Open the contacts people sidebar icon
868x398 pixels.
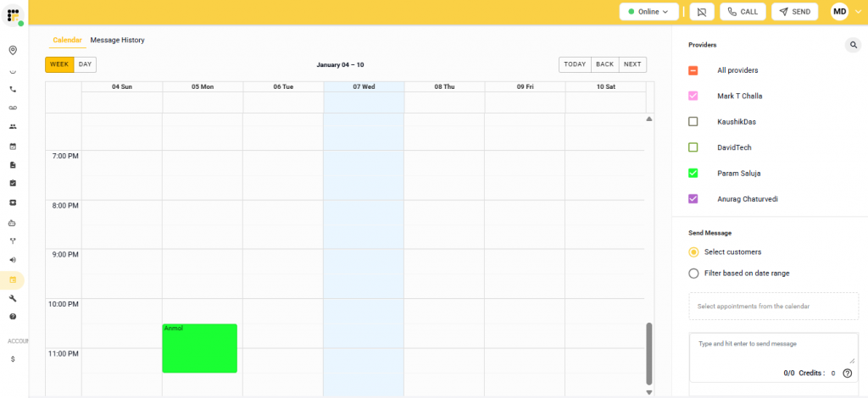(x=13, y=126)
